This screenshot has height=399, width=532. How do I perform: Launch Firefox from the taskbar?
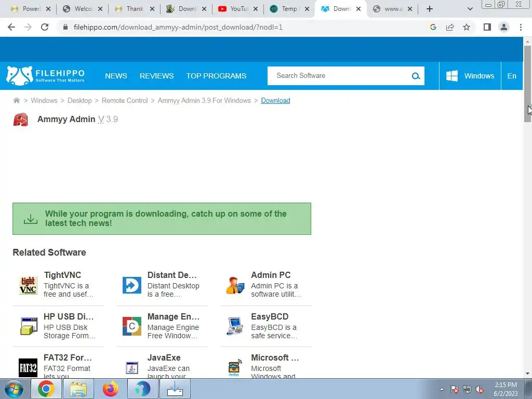coord(111,389)
